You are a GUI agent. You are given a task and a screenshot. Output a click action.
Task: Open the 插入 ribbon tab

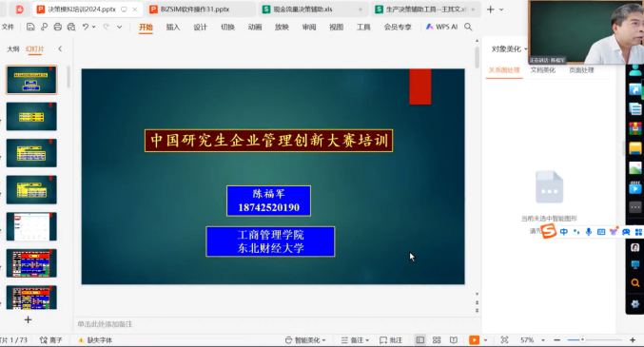173,28
